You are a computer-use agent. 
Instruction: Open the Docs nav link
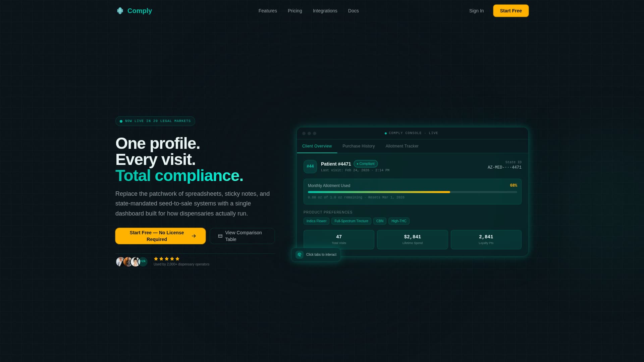tap(353, 11)
